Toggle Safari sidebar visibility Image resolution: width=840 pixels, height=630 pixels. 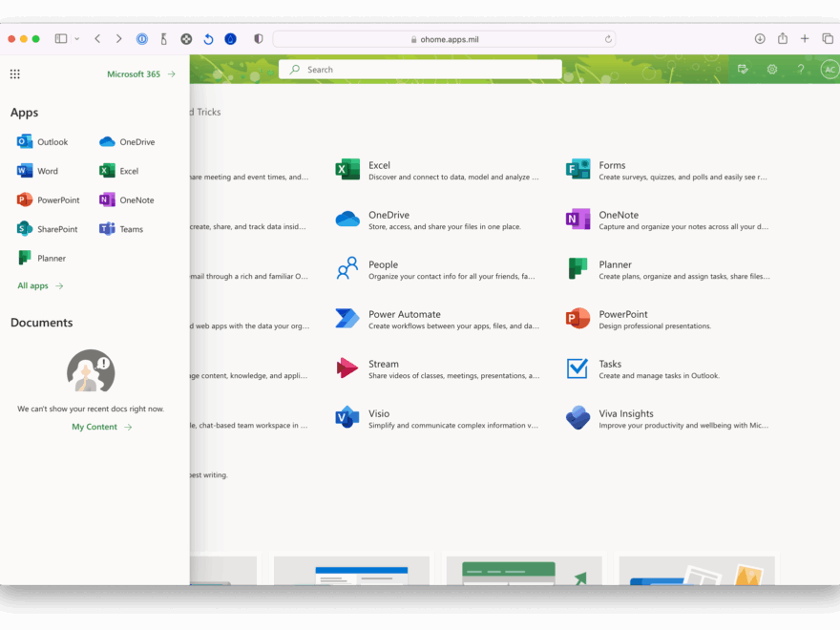pyautogui.click(x=61, y=38)
